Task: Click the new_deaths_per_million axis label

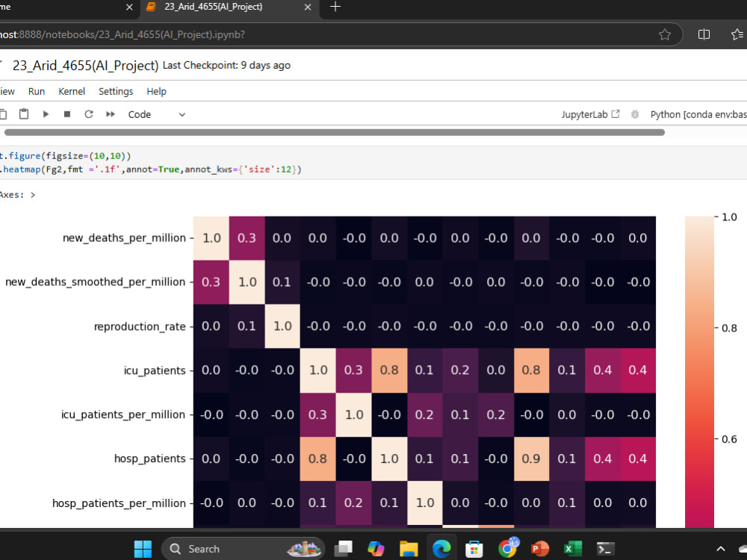Action: click(124, 237)
